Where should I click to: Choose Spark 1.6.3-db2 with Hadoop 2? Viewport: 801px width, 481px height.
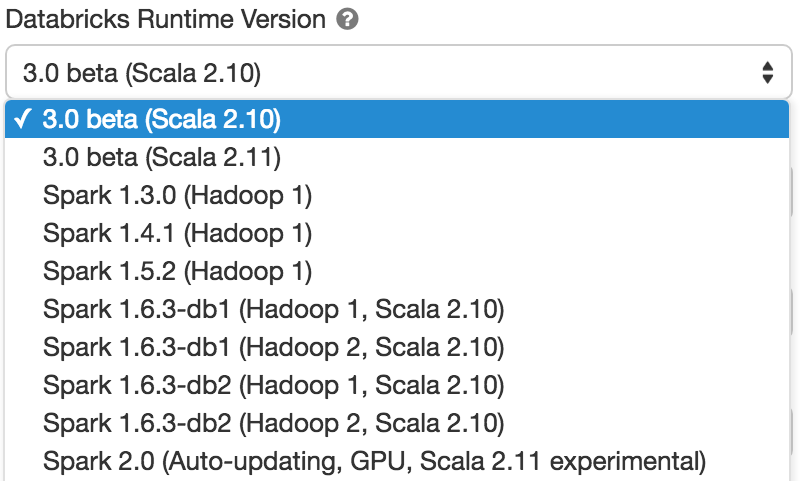pos(273,424)
